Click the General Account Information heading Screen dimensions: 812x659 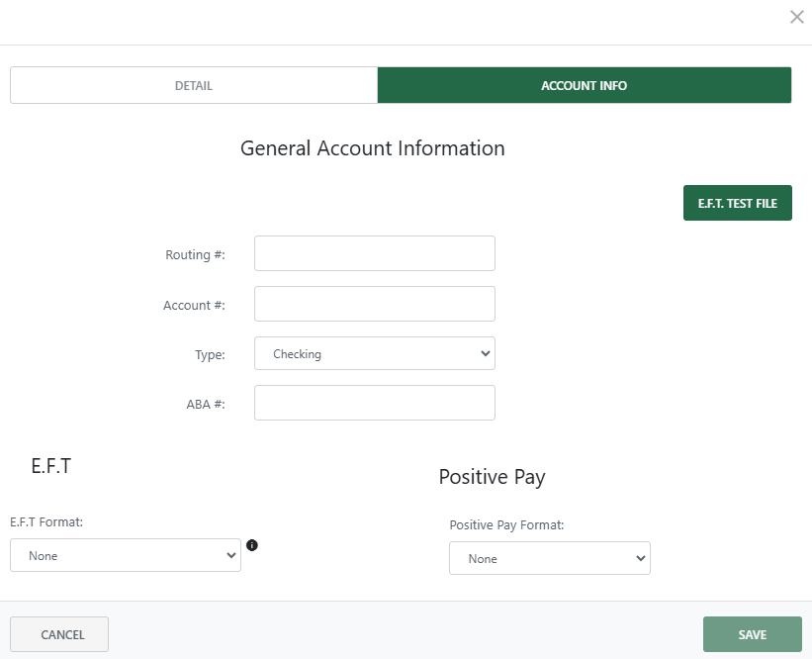[372, 148]
